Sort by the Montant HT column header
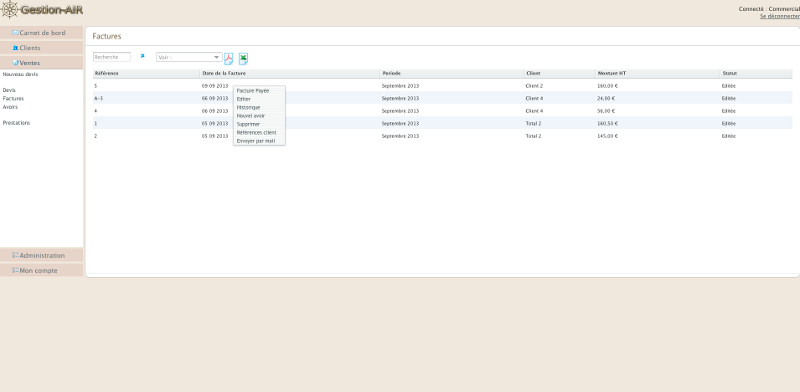Image resolution: width=800 pixels, height=392 pixels. point(658,74)
